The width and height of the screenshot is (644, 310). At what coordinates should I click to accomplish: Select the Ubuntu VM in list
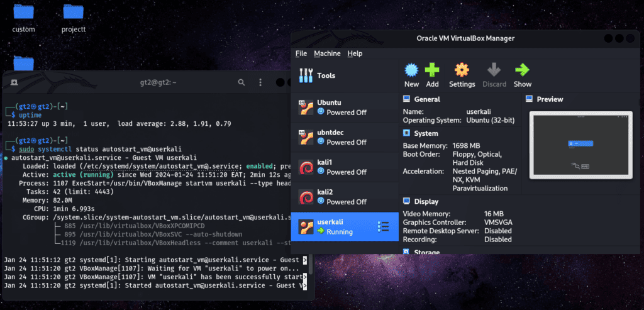pyautogui.click(x=345, y=108)
